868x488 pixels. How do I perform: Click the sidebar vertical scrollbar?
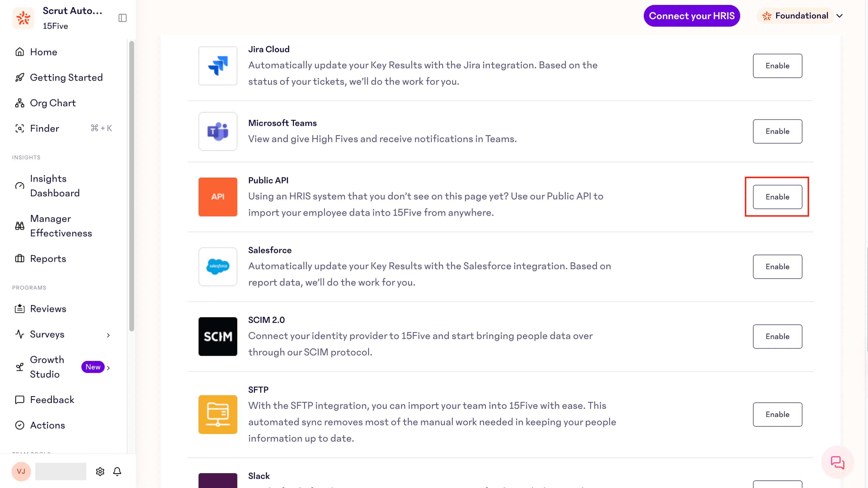coord(131,186)
